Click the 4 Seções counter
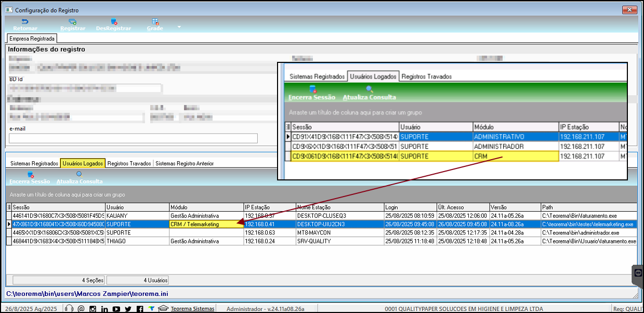Screen dimensions: 644x313 (x=59, y=280)
